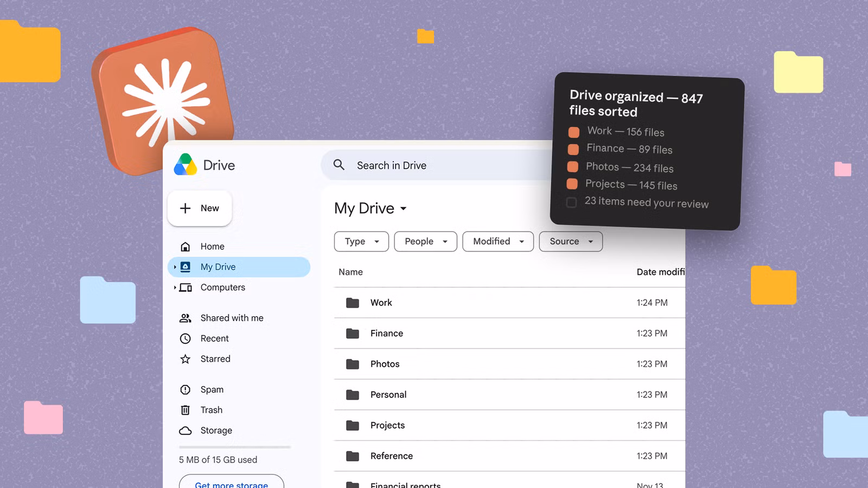Click the Work folder icon
The height and width of the screenshot is (488, 868).
[353, 303]
